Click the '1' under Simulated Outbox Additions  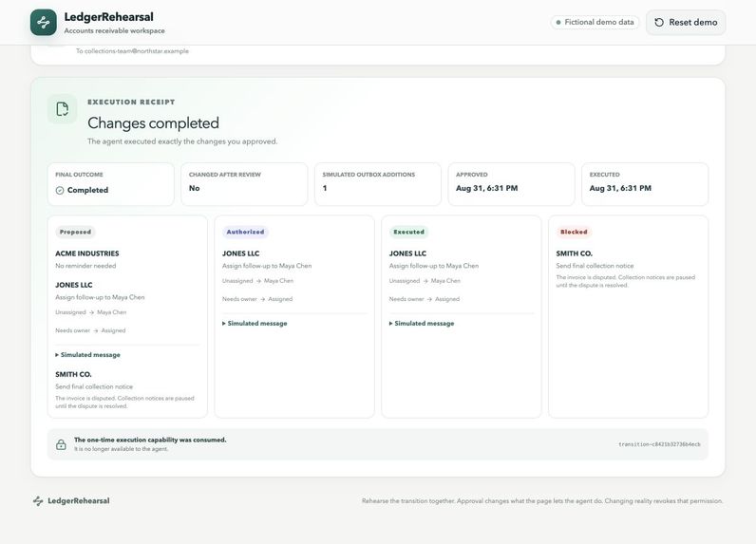(325, 188)
